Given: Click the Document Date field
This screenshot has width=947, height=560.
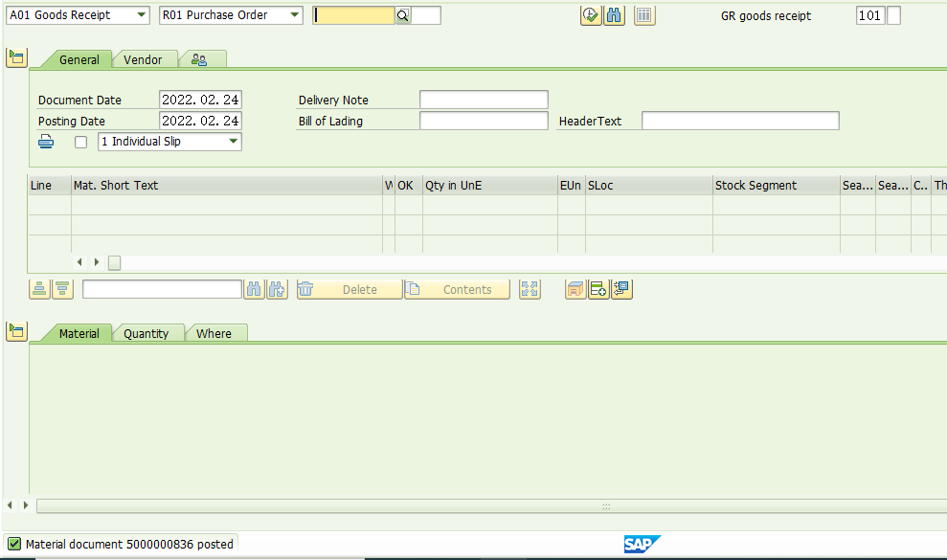Looking at the screenshot, I should click(x=200, y=100).
